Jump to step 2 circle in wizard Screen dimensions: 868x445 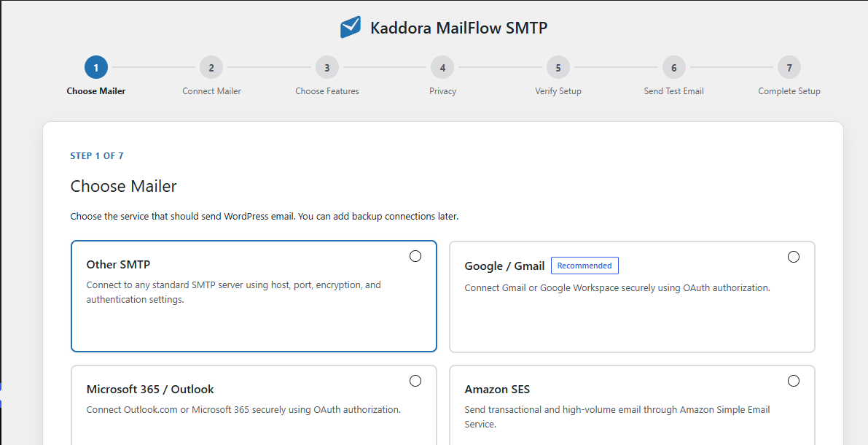[x=211, y=68]
